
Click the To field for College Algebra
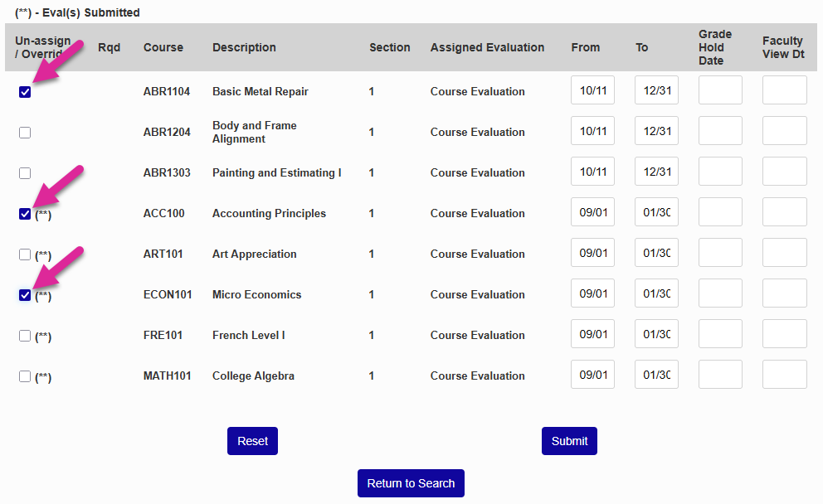click(656, 374)
